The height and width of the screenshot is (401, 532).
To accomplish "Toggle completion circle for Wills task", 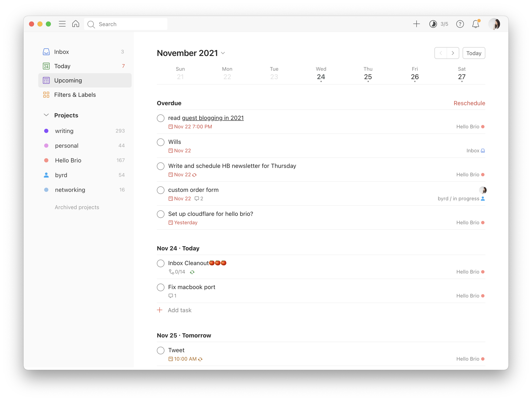I will pos(161,142).
